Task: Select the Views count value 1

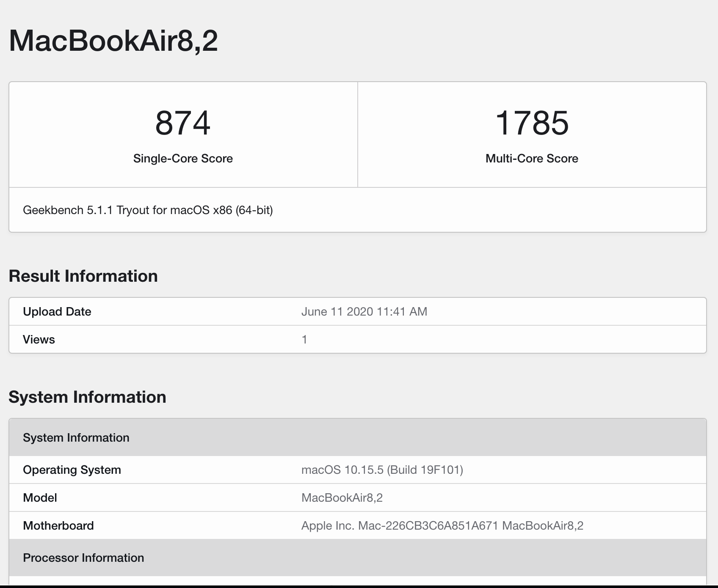Action: (x=304, y=340)
